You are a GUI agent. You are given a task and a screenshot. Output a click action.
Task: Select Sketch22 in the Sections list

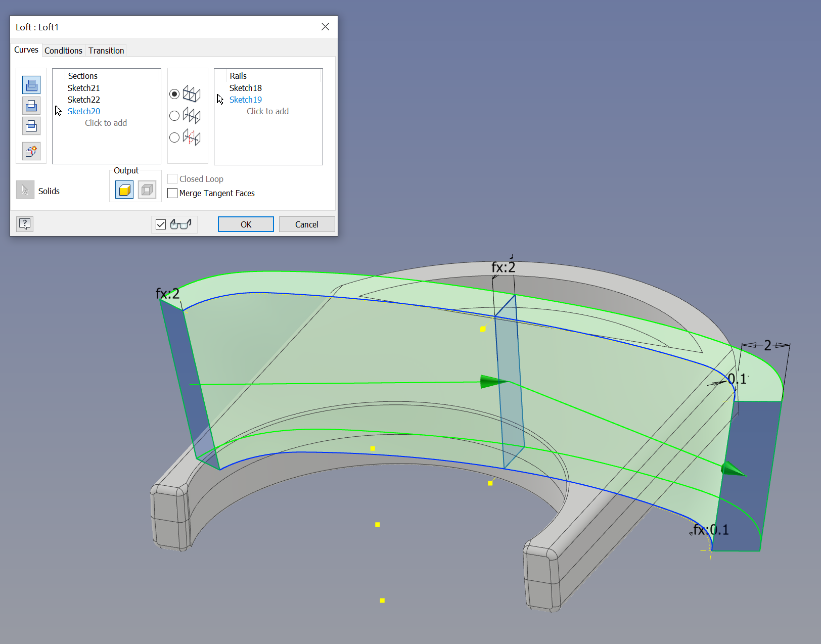click(x=83, y=99)
